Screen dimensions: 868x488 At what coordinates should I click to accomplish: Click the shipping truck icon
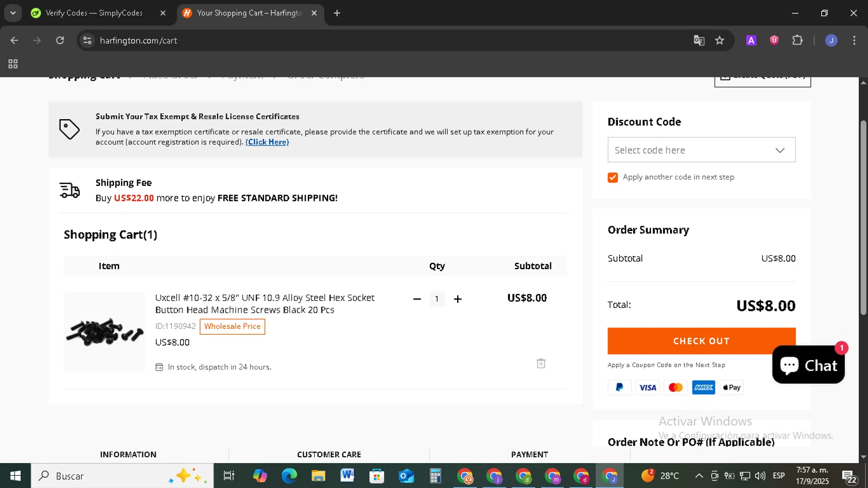(69, 190)
